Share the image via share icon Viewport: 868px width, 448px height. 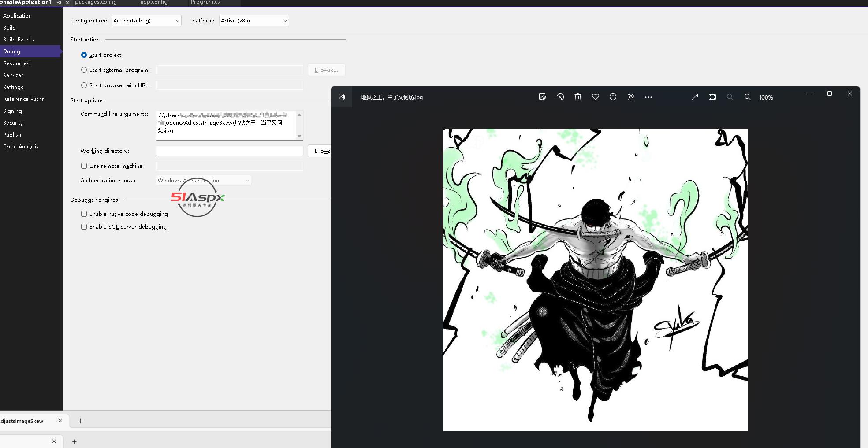pos(631,97)
